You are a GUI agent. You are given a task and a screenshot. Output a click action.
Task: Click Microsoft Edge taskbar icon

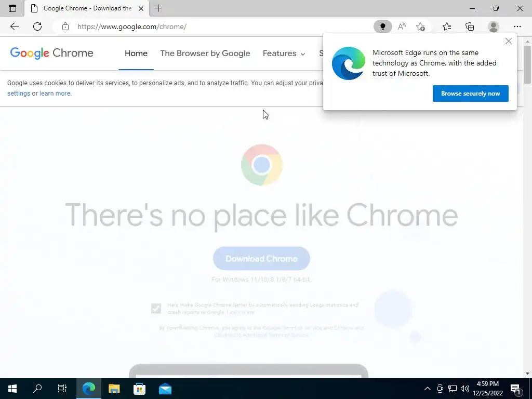(x=89, y=389)
